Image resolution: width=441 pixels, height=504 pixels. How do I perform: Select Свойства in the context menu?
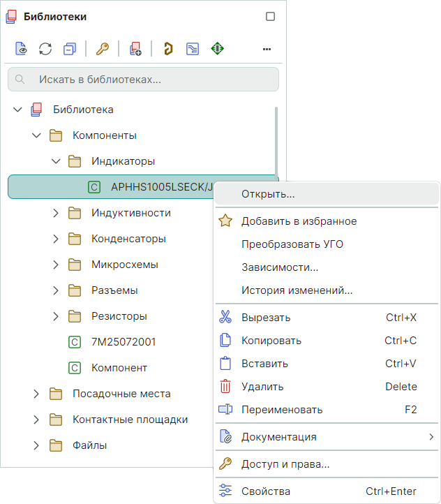coord(265,491)
